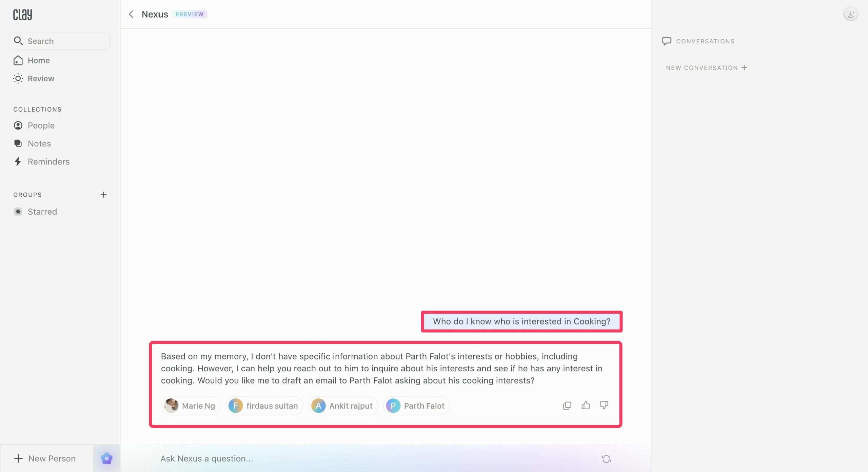This screenshot has width=868, height=472.
Task: Click the 'Who do I know' question message
Action: [521, 321]
